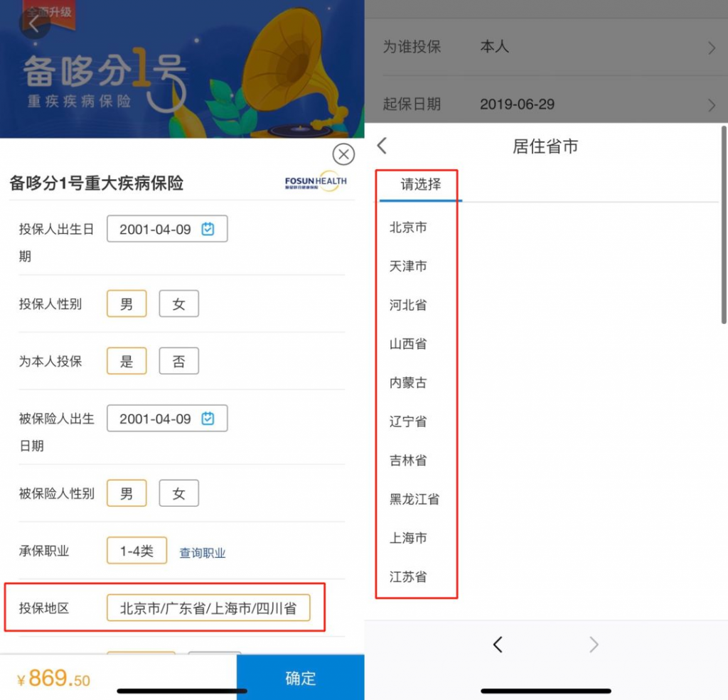Choose 上海市 from the province list
Image resolution: width=728 pixels, height=700 pixels.
(x=408, y=538)
